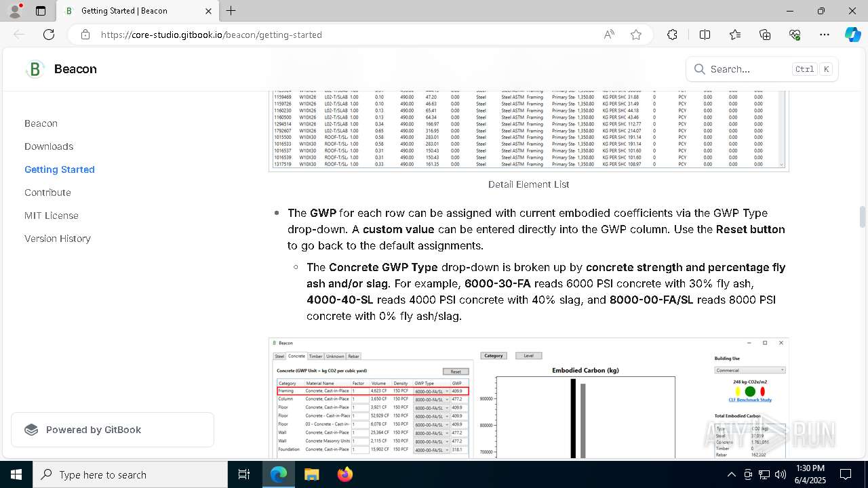Open File Explorer from taskbar

tap(311, 474)
